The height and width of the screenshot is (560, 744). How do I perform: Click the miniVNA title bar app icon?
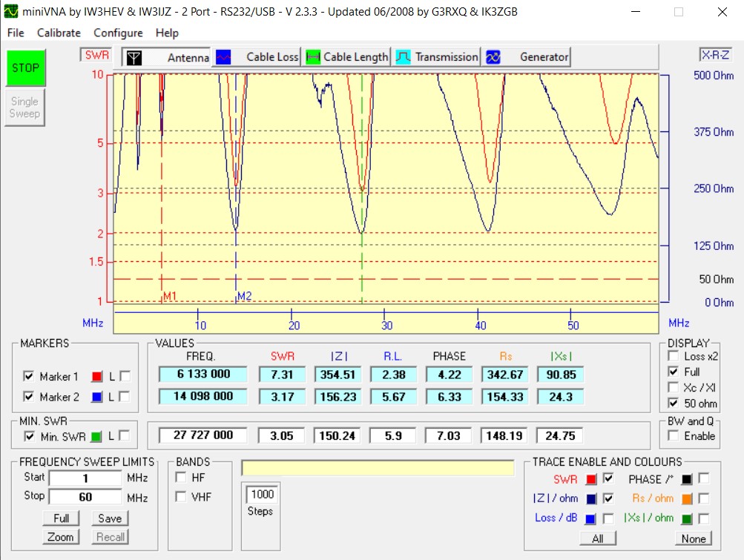(x=10, y=12)
